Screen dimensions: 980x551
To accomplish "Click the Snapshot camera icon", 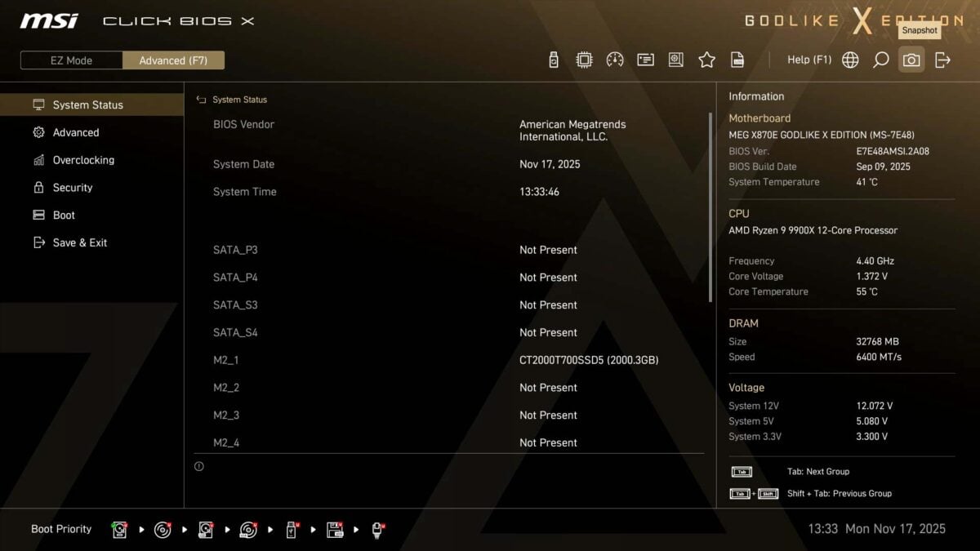I will tap(911, 60).
